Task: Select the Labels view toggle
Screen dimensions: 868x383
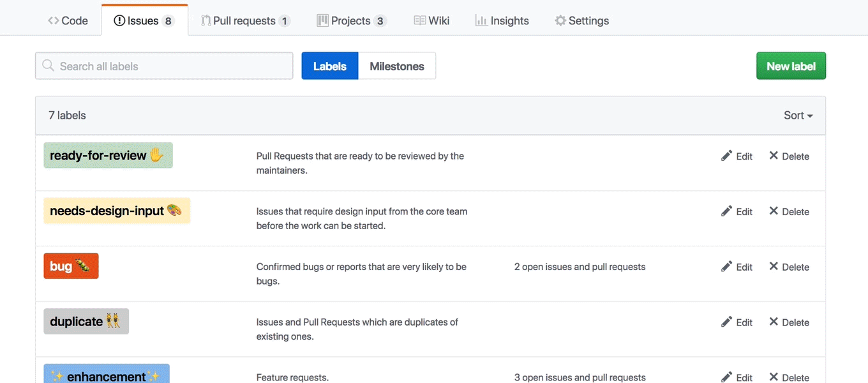Action: [330, 66]
